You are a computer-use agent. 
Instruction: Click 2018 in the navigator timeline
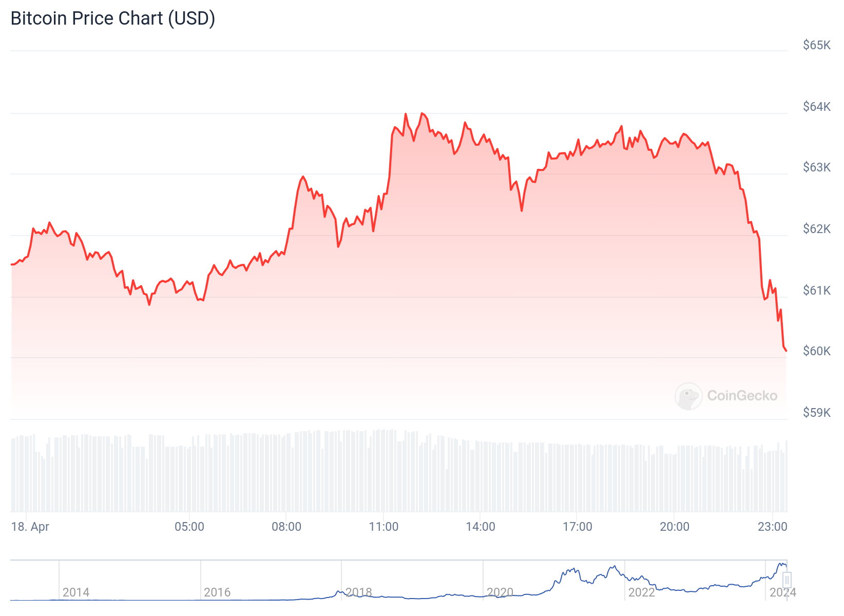click(359, 592)
